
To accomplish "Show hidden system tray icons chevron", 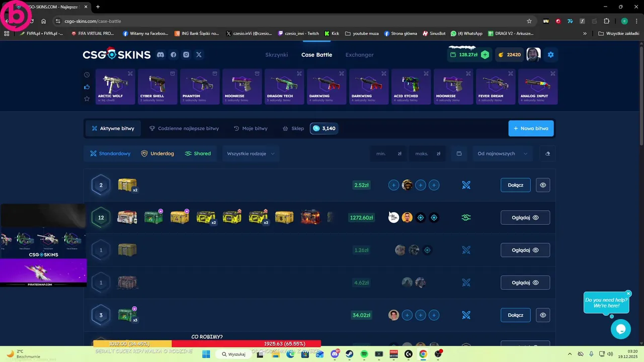I will (x=570, y=354).
